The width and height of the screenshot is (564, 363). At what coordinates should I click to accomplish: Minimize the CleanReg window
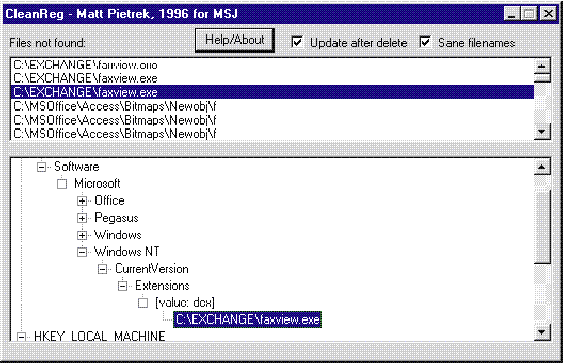(x=511, y=14)
